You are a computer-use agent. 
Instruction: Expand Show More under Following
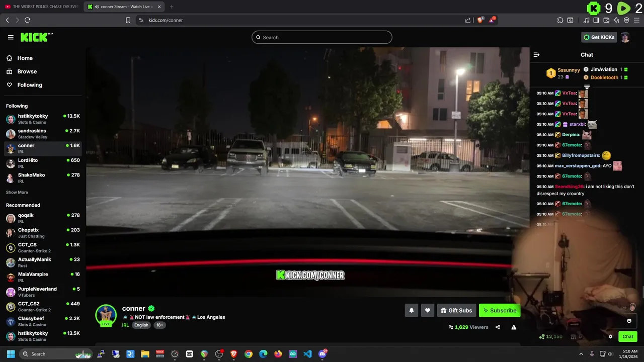(17, 193)
